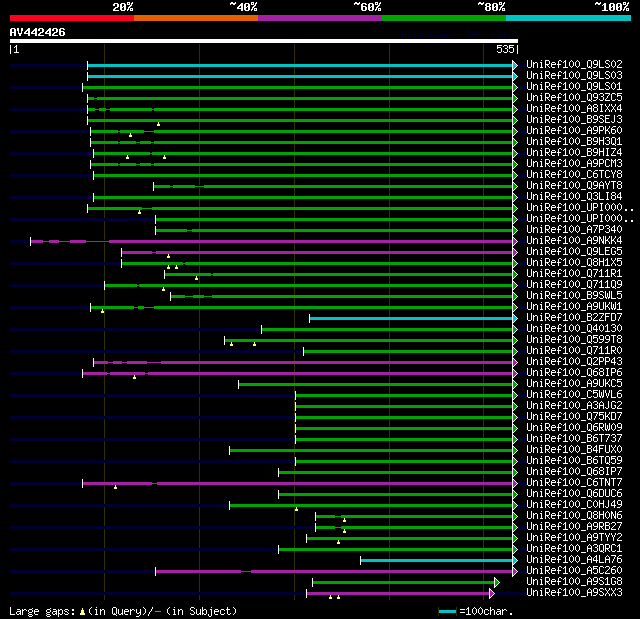This screenshot has height=619, width=640.
Task: Open the UniRef100_Q68IP6 entry
Action: (574, 373)
